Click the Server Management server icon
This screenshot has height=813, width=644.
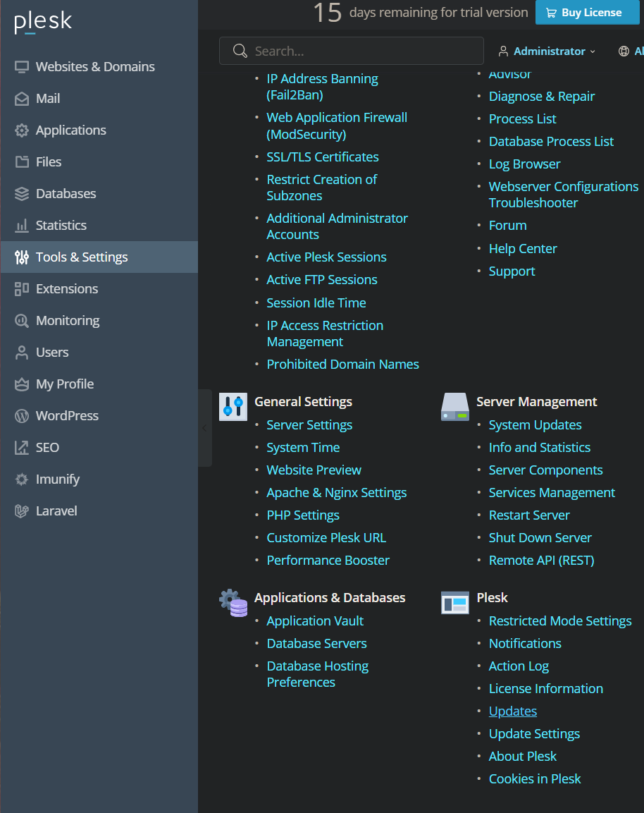[455, 407]
